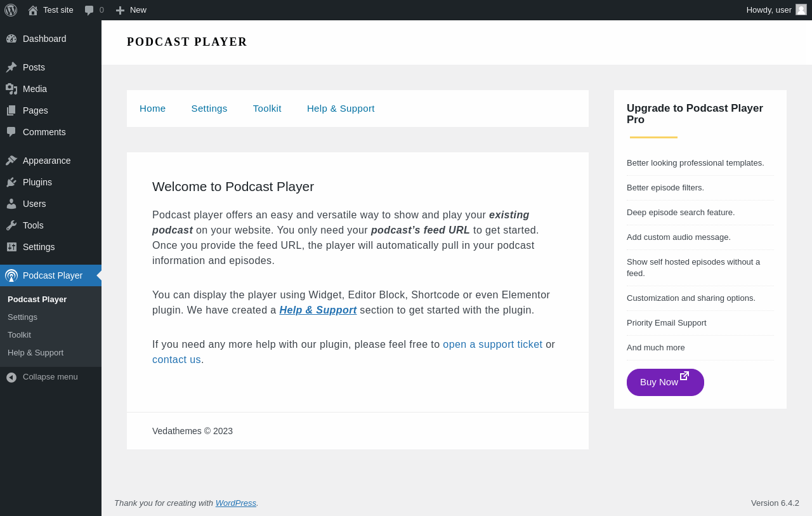Viewport: 812px width, 516px height.
Task: Open the Dashboard gauge icon
Action: pyautogui.click(x=11, y=39)
